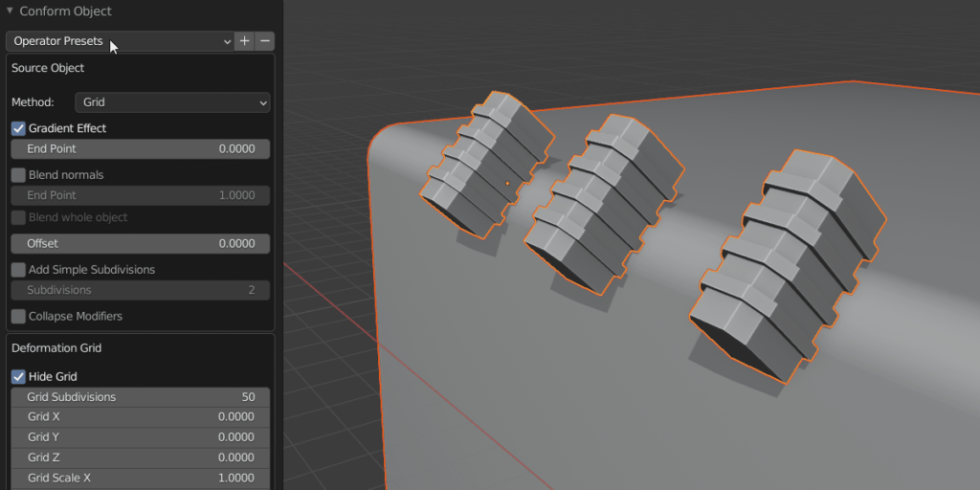Click the minus icon to remove preset
980x490 pixels.
pos(265,41)
